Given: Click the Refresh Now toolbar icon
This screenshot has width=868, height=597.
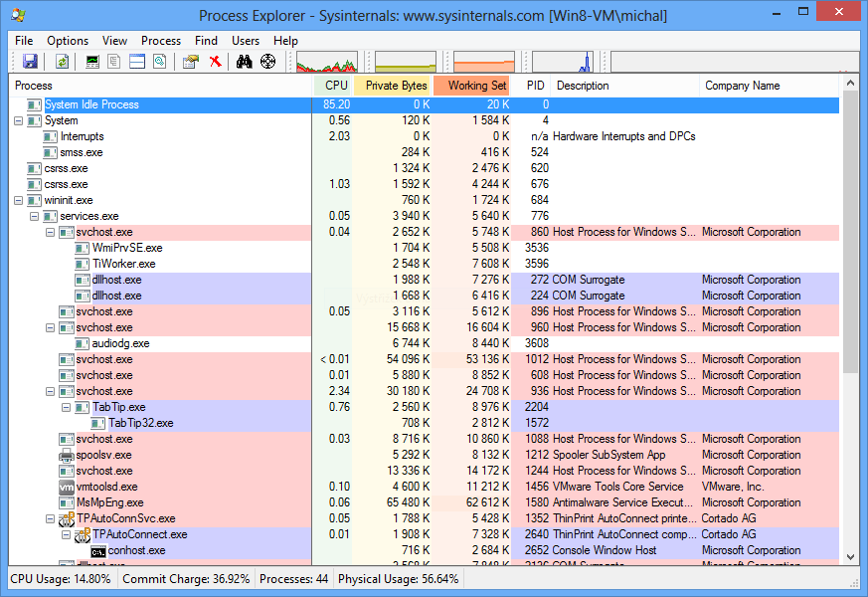Looking at the screenshot, I should click(62, 61).
